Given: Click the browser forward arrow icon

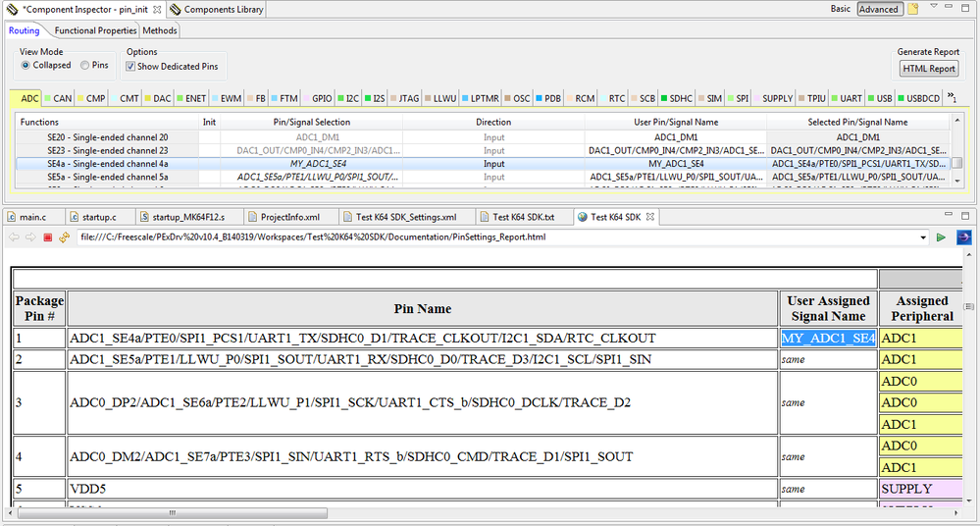Looking at the screenshot, I should pos(30,237).
